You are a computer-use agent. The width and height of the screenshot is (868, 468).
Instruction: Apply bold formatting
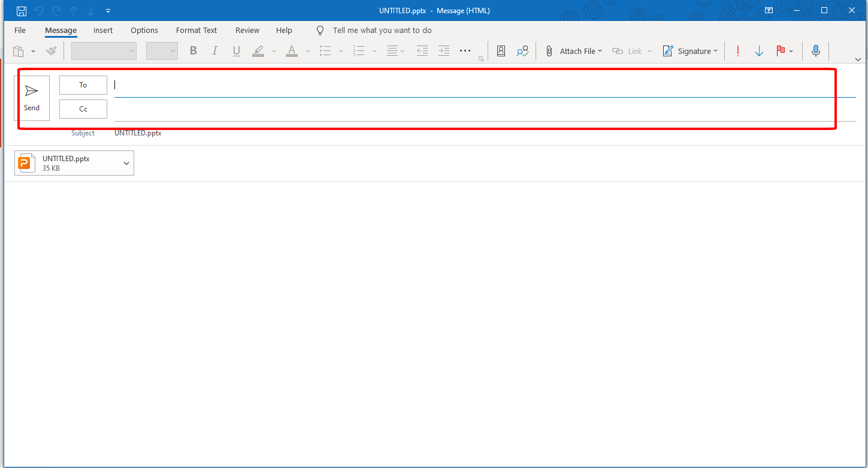(193, 50)
